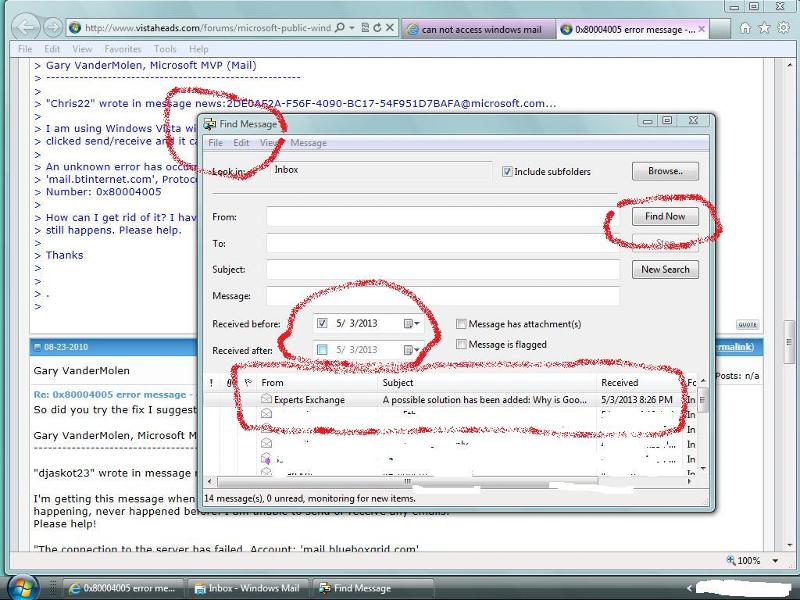This screenshot has height=600, width=800.
Task: Refresh the page with reload icon
Action: 377,28
